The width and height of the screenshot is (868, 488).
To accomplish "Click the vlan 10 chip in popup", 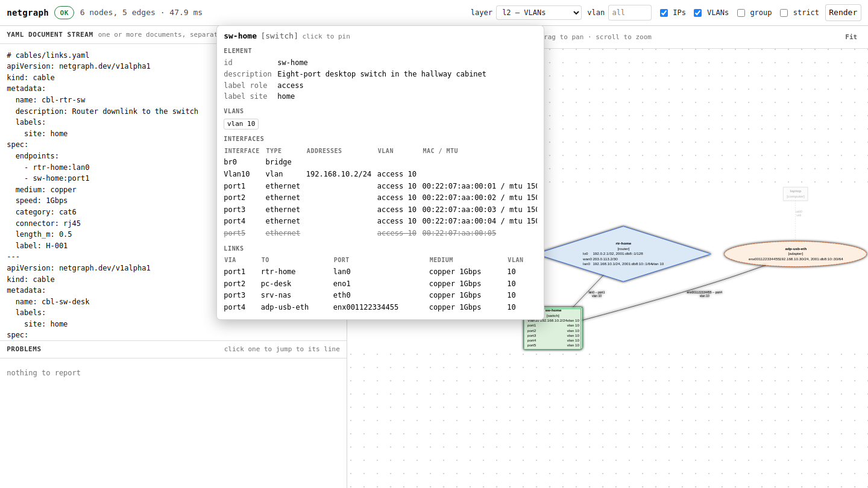I will [241, 124].
